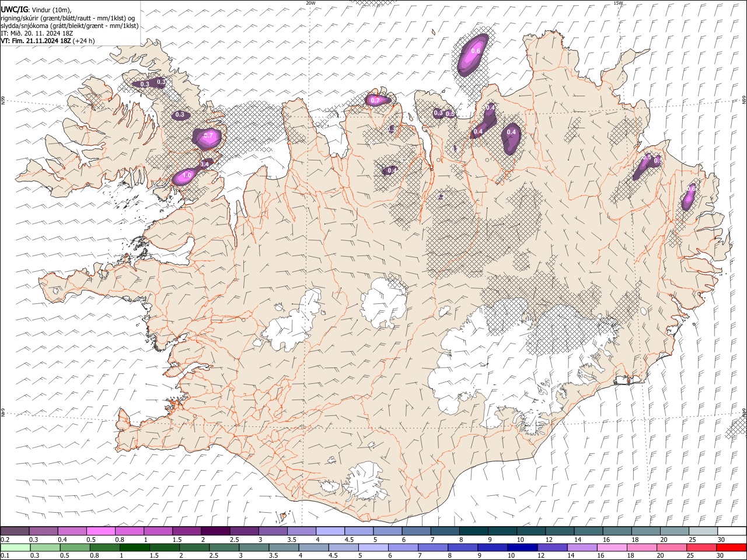Click the 'UWC/IG: Vindur (10m)' title text
The height and width of the screenshot is (560, 747).
coord(36,9)
